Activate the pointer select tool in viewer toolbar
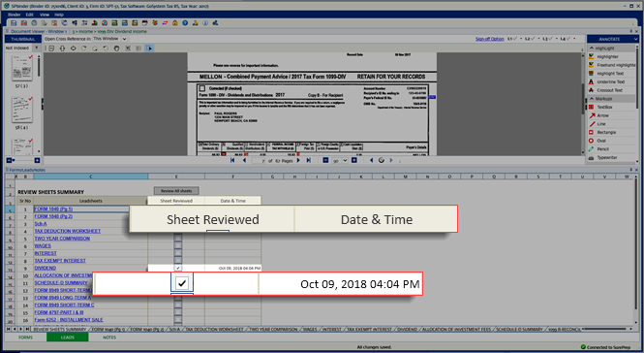This screenshot has width=644, height=353. pos(149,48)
